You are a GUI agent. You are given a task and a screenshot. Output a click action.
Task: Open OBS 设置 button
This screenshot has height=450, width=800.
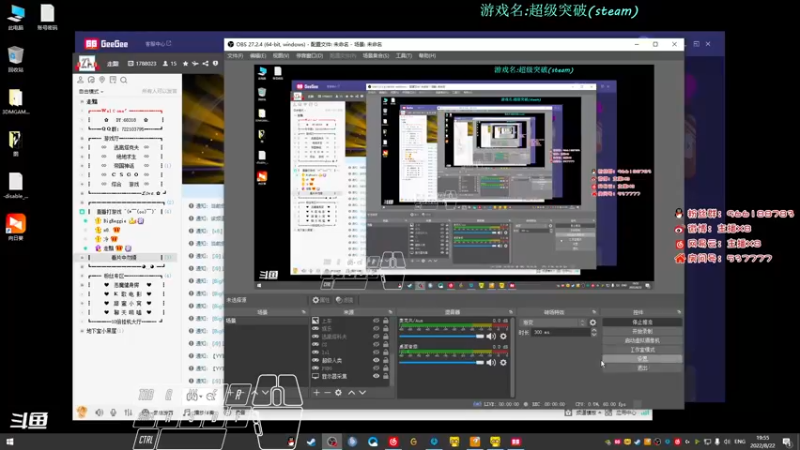click(x=642, y=359)
